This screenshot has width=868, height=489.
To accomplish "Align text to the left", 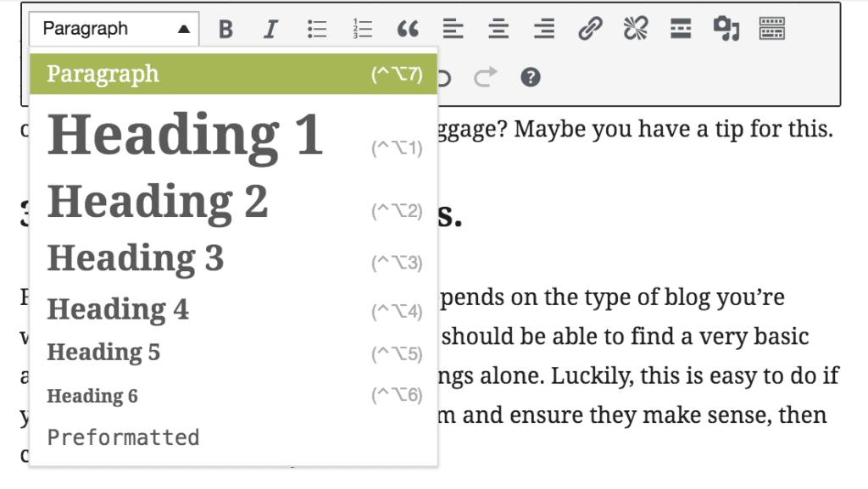I will (453, 28).
